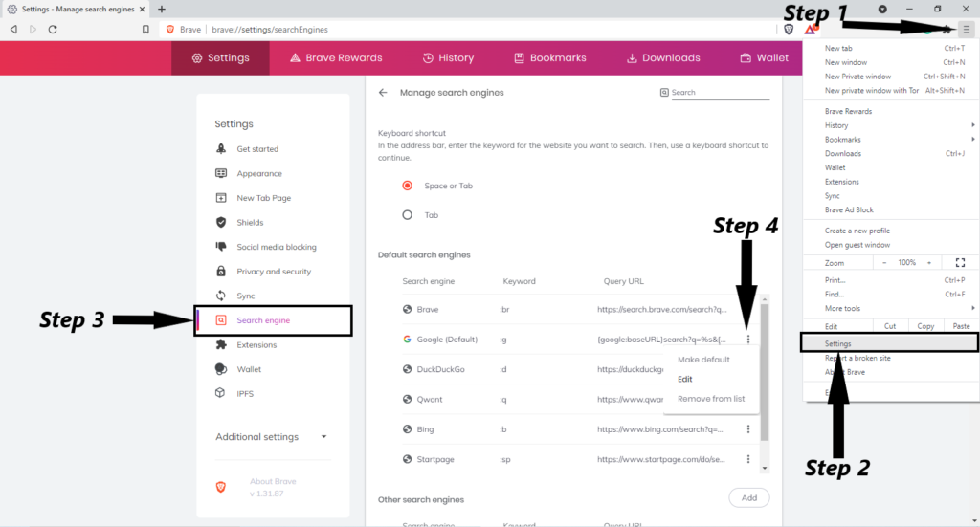Click scroll-down arrow of search engines list

coord(765,468)
